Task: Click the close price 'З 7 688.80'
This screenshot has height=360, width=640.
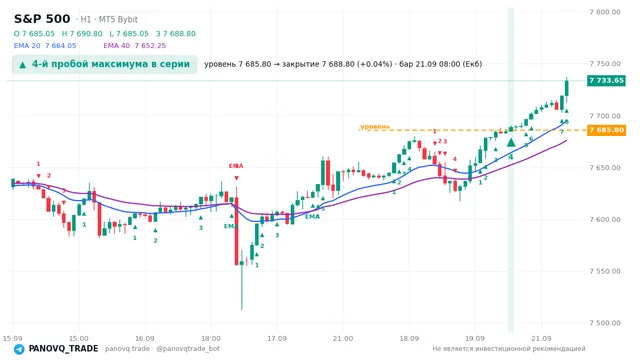Action: point(176,33)
